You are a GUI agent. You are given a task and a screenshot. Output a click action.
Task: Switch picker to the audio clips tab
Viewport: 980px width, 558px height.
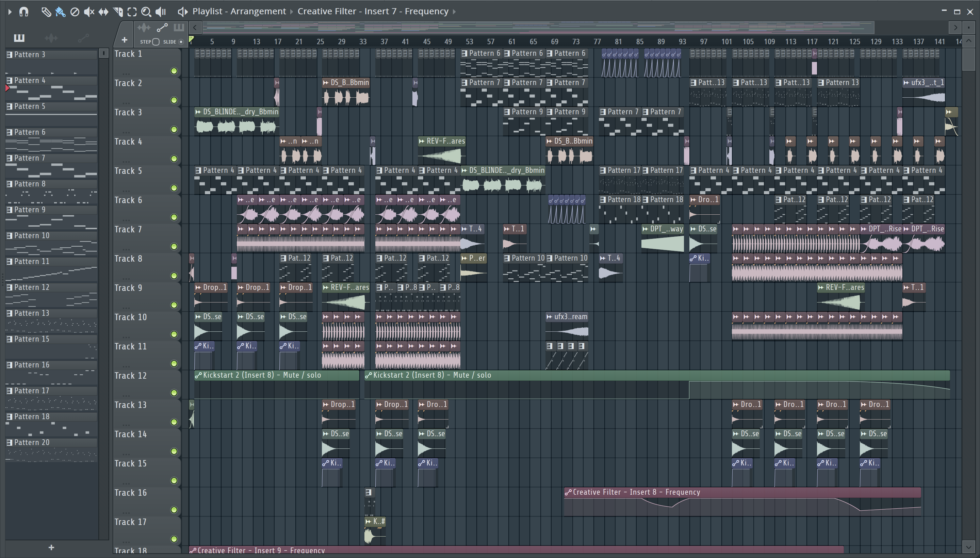(x=51, y=38)
